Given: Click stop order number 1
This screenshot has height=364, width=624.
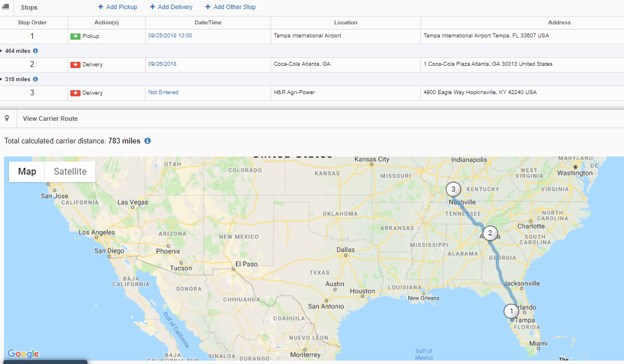Looking at the screenshot, I should [x=32, y=36].
